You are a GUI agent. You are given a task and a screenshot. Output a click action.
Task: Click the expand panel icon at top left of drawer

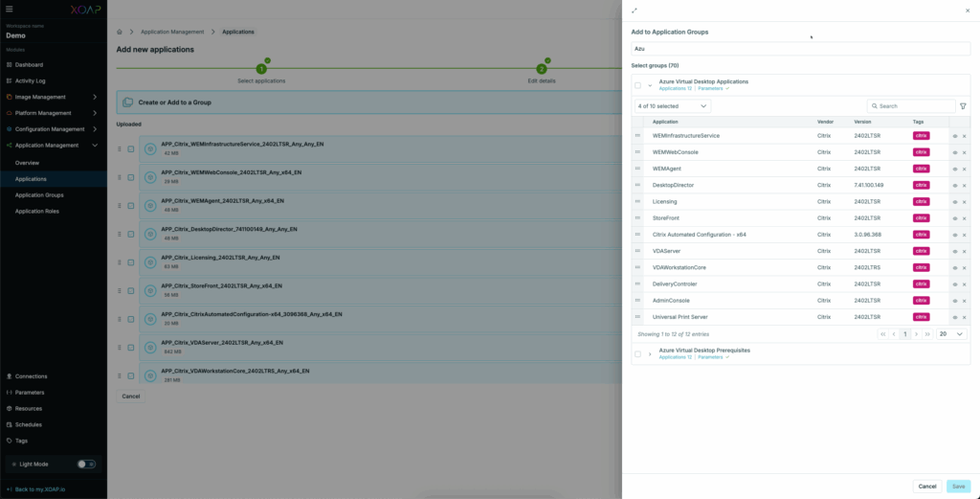click(x=635, y=11)
